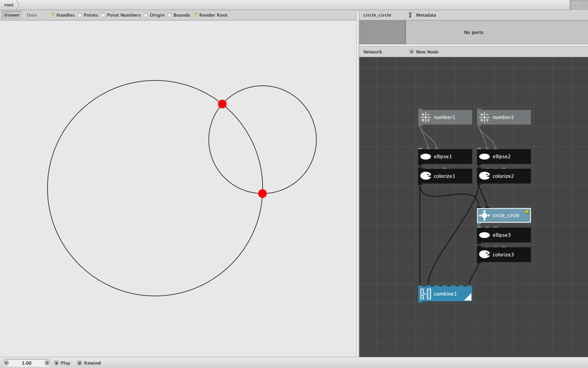588x368 pixels.
Task: Click the lower red intersection handle
Action: [x=262, y=193]
